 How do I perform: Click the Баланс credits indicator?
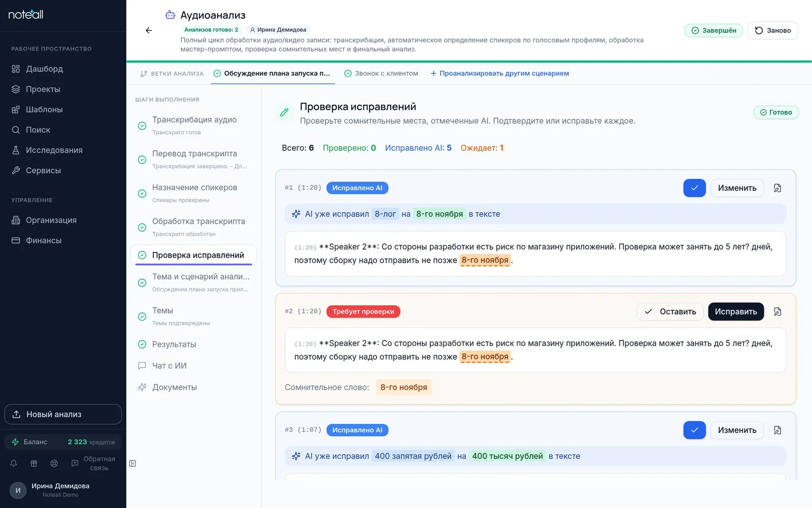(63, 442)
